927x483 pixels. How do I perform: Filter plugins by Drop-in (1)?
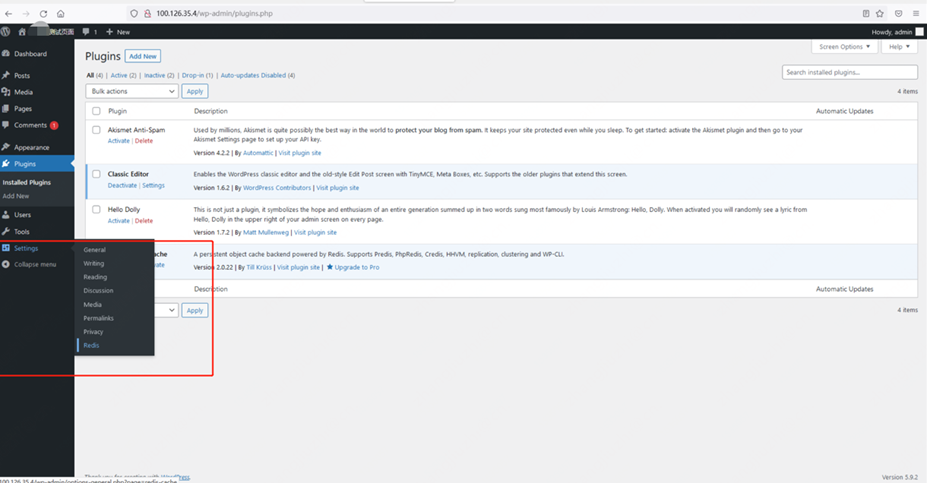(197, 76)
